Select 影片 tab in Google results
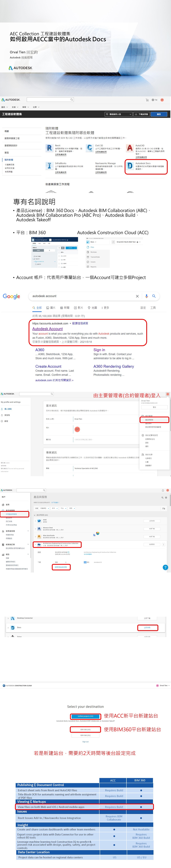 click(x=79, y=308)
